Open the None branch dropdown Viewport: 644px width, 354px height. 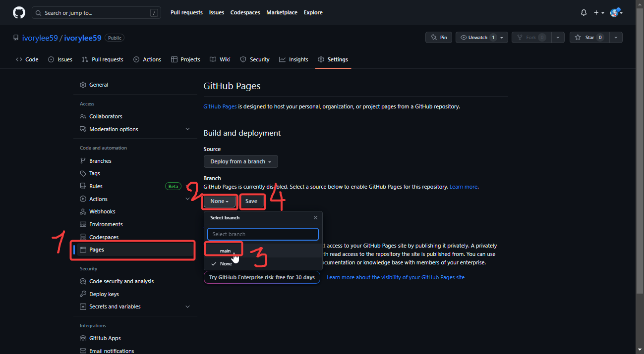[220, 201]
